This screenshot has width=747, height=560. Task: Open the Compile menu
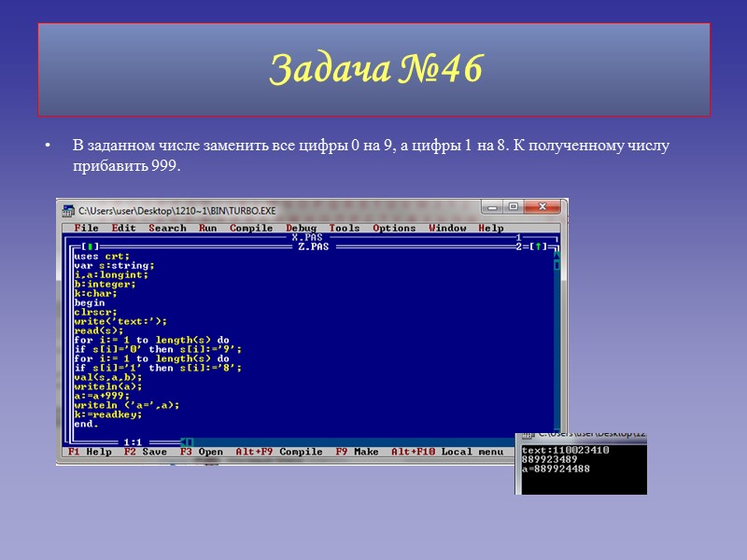click(251, 228)
